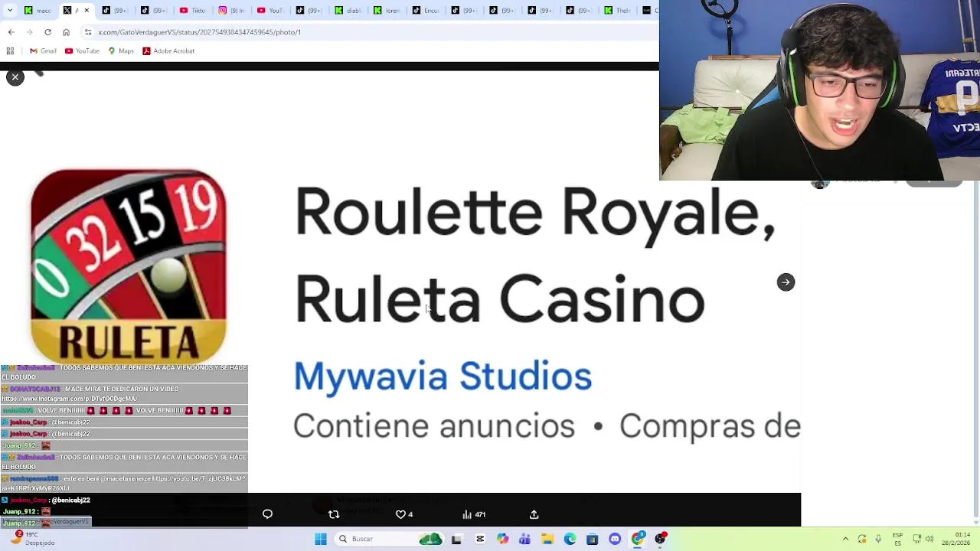Open the reply comment icon under the photo
The image size is (980, 551).
267,514
